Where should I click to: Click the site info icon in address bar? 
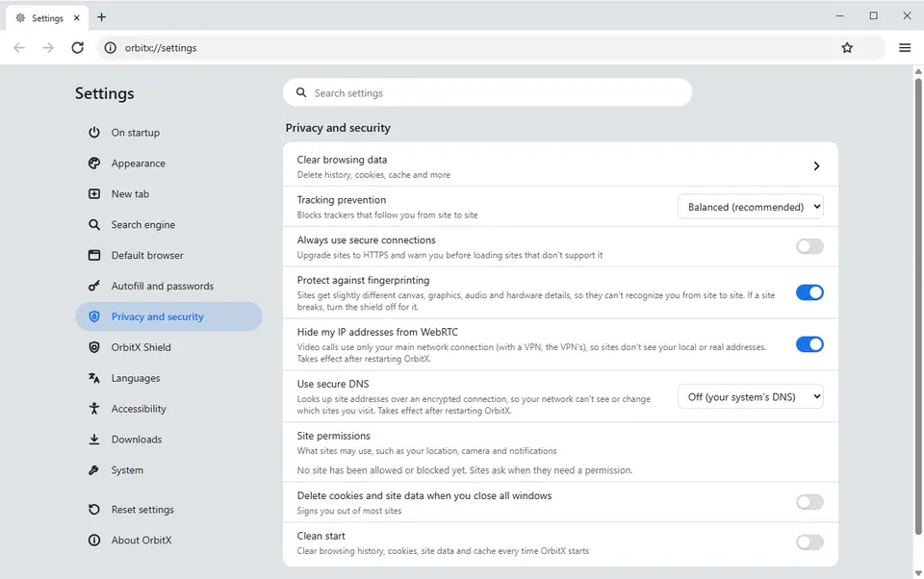(110, 48)
